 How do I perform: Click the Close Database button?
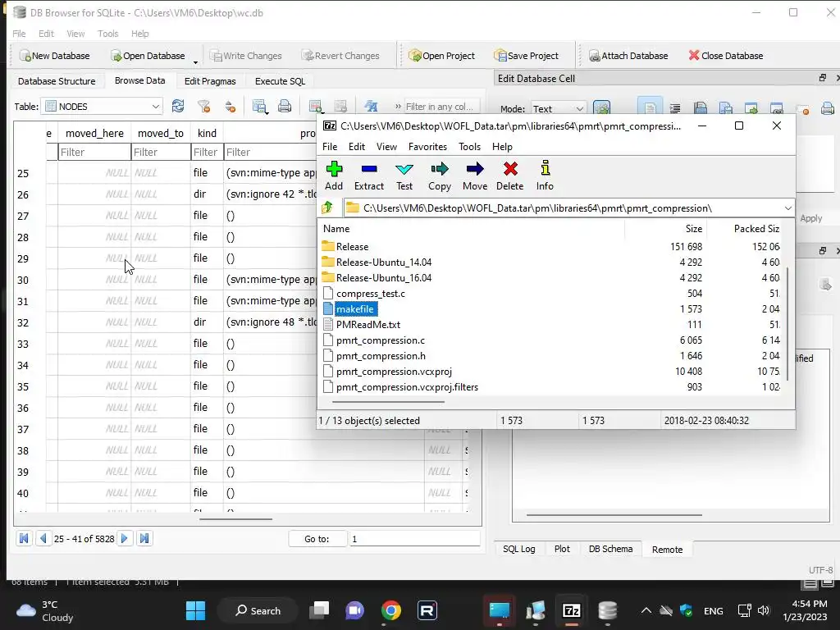pyautogui.click(x=726, y=56)
